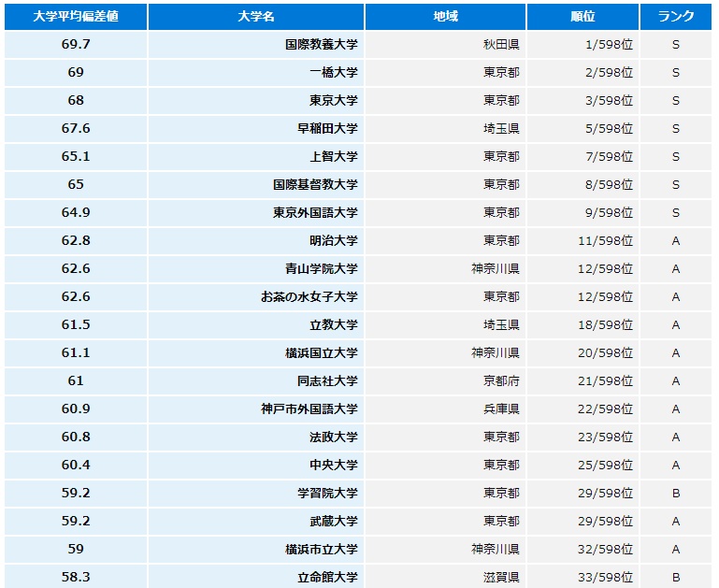Select the 国際基督教大学 name cell
This screenshot has width=719, height=588.
pyautogui.click(x=256, y=185)
